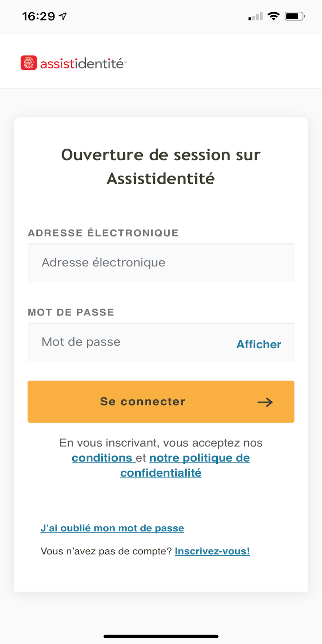The image size is (322, 644).
Task: Tap the location arrow in status bar
Action: 63,16
